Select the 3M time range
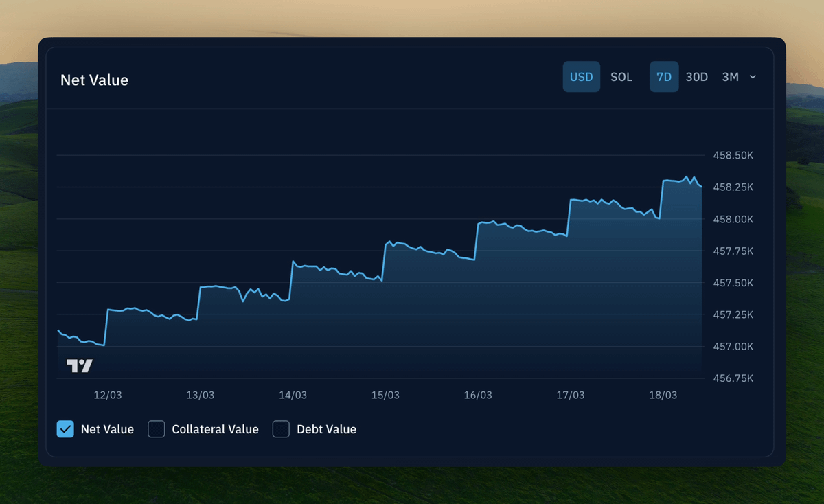This screenshot has width=824, height=504. tap(731, 77)
